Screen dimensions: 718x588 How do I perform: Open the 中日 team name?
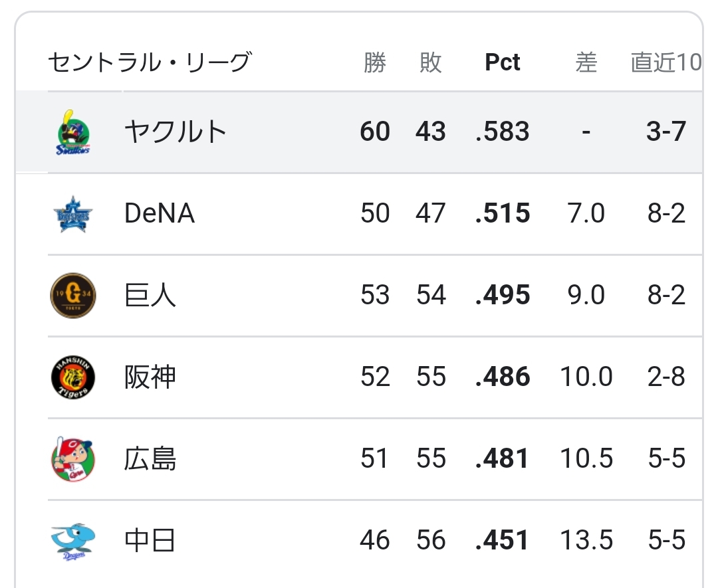tap(150, 541)
